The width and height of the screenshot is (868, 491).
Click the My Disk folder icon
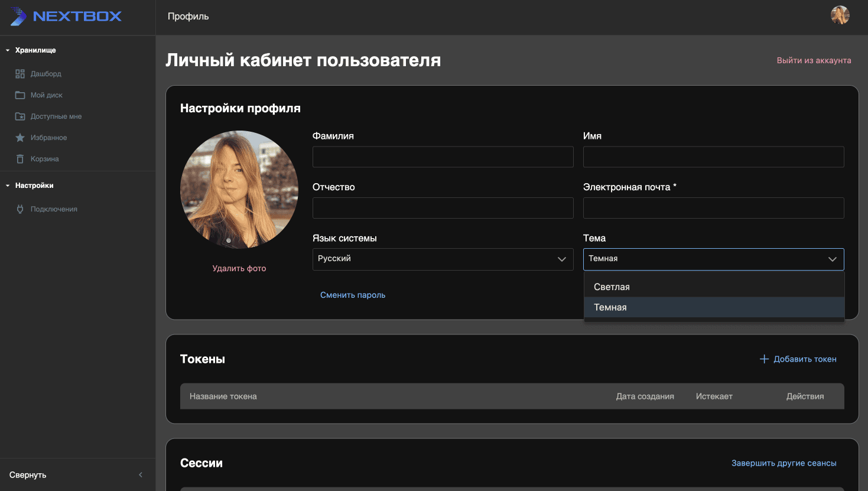point(20,95)
